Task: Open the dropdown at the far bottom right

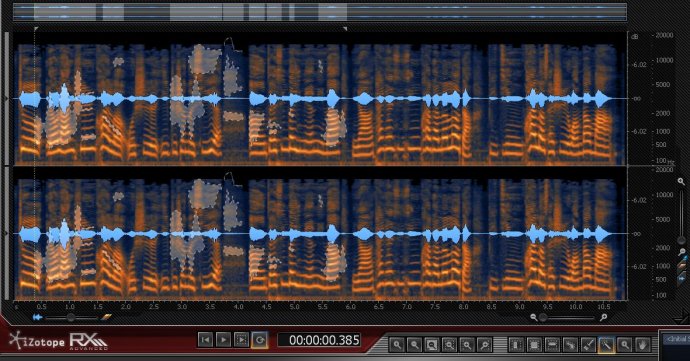Action: (x=676, y=339)
